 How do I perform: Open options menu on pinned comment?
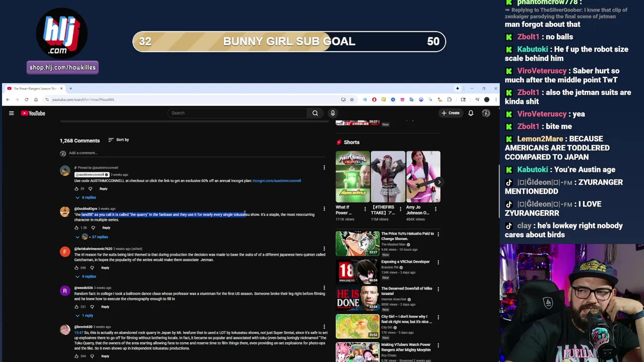coord(324,168)
